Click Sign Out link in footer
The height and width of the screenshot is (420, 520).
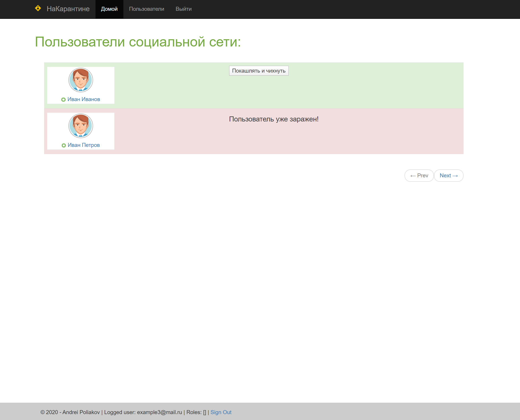[x=221, y=412]
